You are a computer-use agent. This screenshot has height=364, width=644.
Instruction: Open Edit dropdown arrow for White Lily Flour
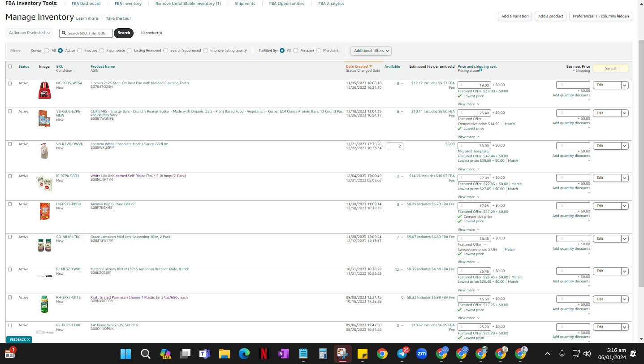pos(625,178)
